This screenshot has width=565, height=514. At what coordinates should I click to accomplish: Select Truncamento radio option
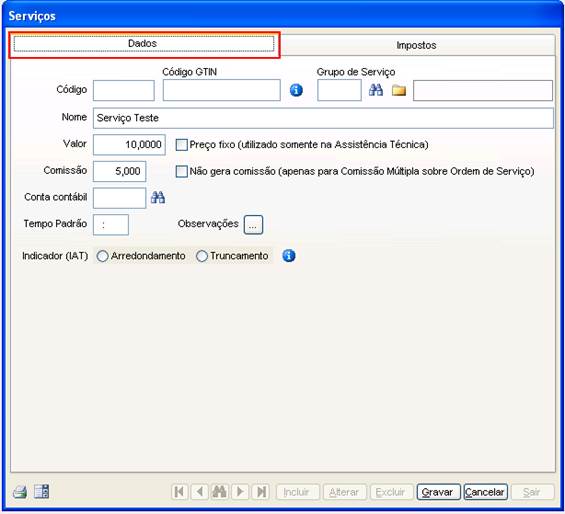pyautogui.click(x=202, y=256)
